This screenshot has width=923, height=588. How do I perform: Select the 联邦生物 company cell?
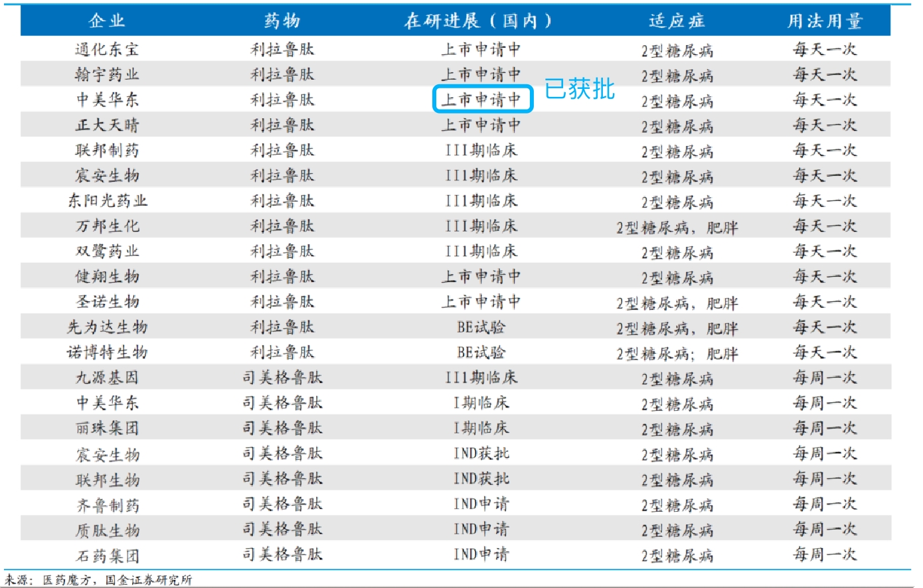107,479
